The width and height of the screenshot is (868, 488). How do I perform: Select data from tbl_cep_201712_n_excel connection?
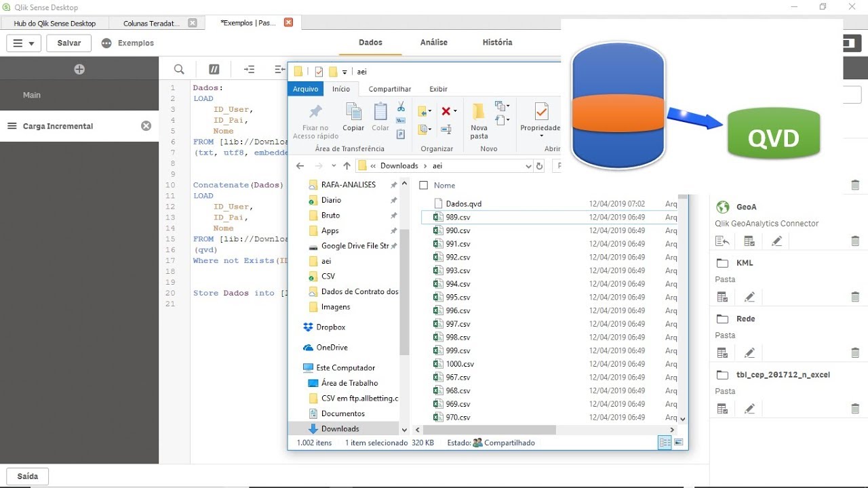[722, 409]
